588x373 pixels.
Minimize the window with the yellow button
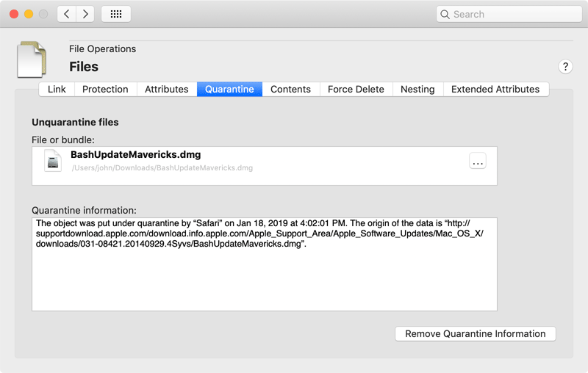(x=29, y=14)
